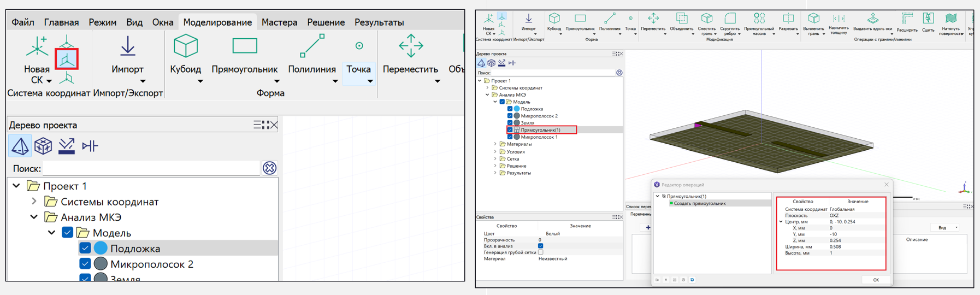The height and width of the screenshot is (295, 980).
Task: Click the Натянуть поверхность icon
Action: (x=951, y=19)
